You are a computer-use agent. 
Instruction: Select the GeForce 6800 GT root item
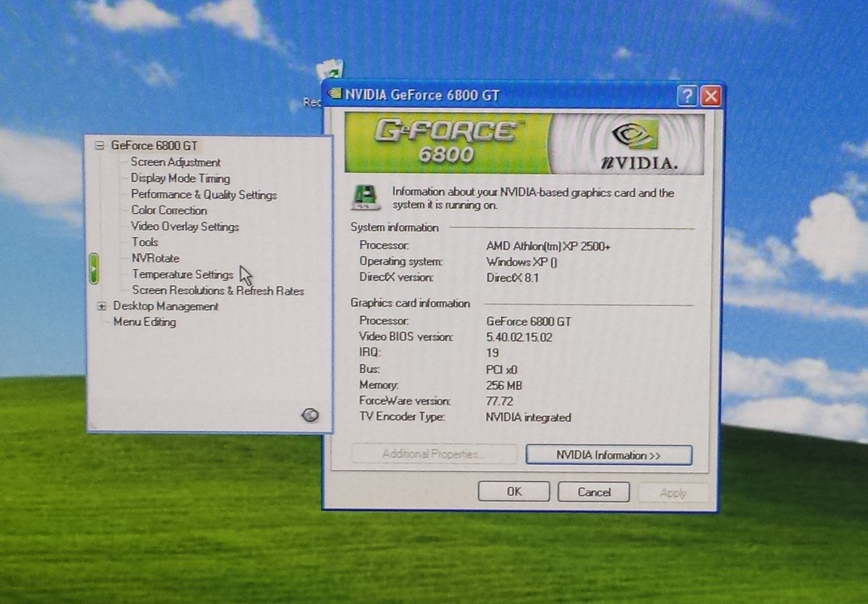154,146
